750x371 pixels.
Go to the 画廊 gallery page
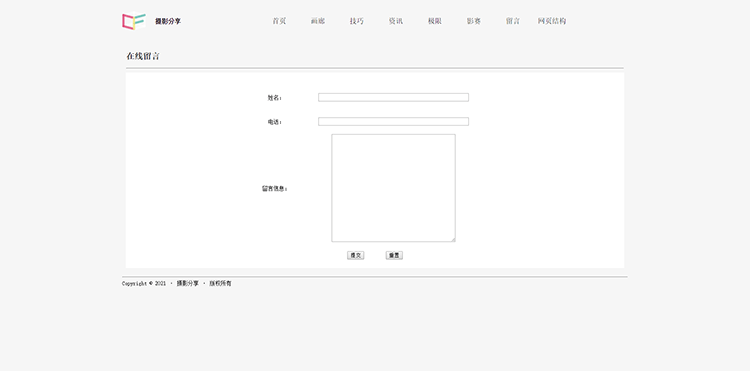pyautogui.click(x=318, y=21)
